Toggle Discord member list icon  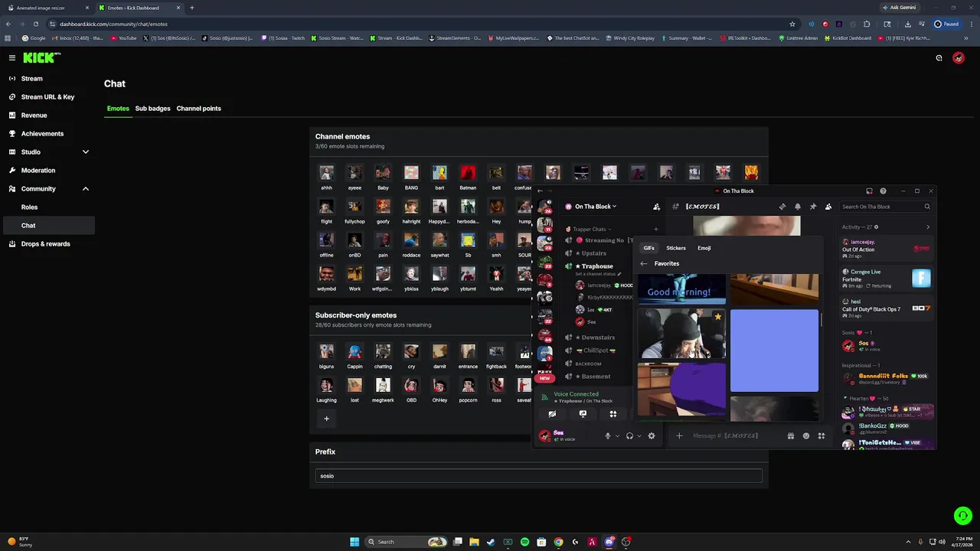tap(828, 207)
